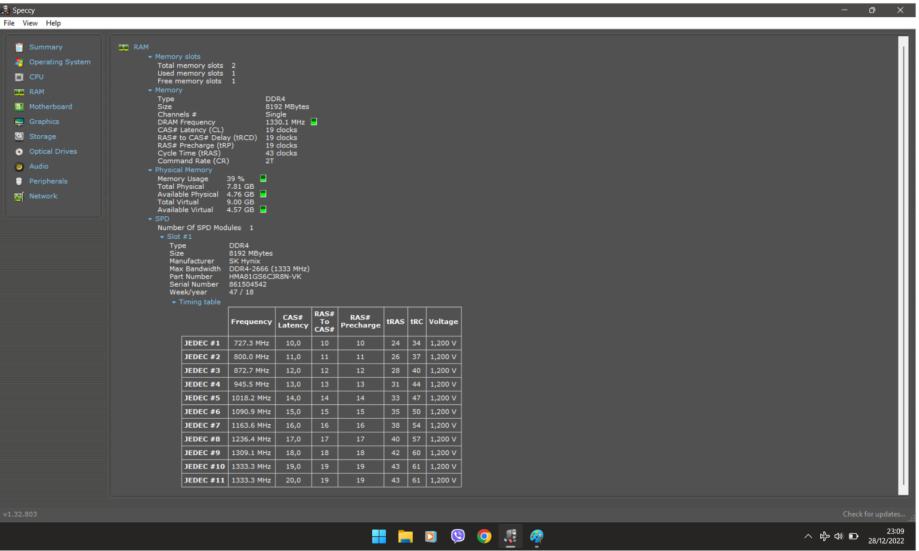The height and width of the screenshot is (551, 919).
Task: Open the Storage section icon
Action: 19,137
